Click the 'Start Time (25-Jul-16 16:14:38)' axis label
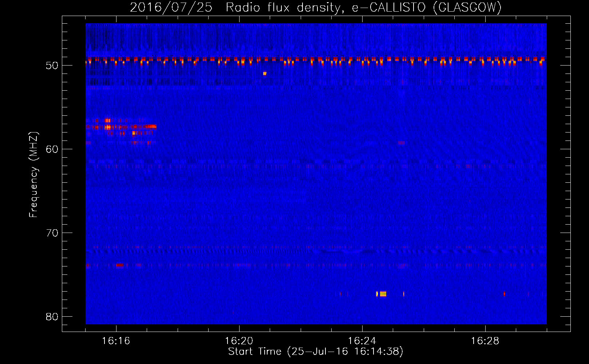Screen dimensions: 589x364 pyautogui.click(x=316, y=352)
